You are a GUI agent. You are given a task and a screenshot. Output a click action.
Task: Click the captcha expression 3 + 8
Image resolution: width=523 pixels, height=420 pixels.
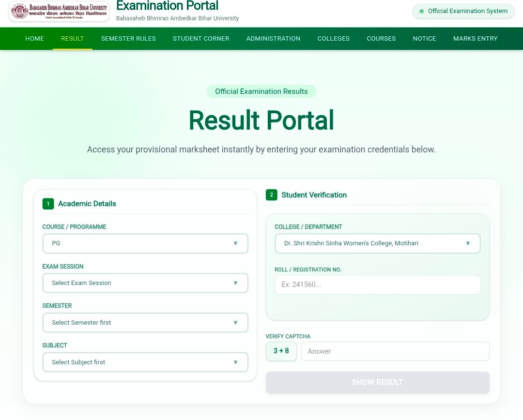coord(281,351)
